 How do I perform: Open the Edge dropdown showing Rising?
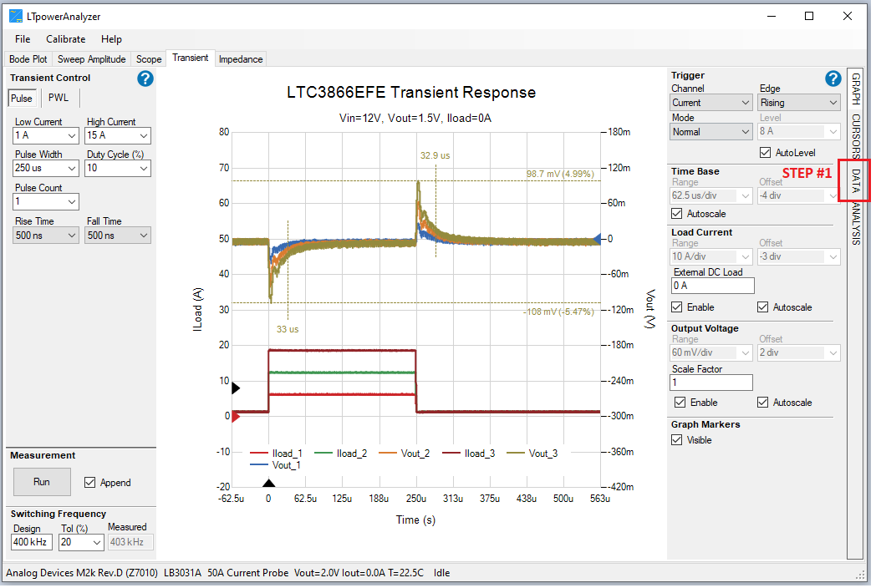coord(799,101)
